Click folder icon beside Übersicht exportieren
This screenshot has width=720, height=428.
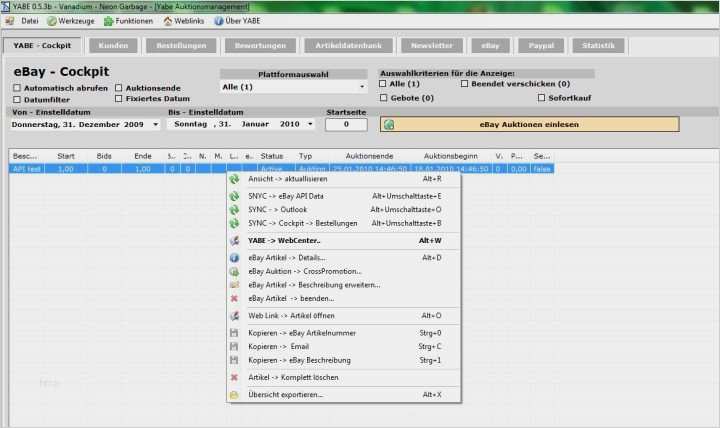tap(234, 394)
